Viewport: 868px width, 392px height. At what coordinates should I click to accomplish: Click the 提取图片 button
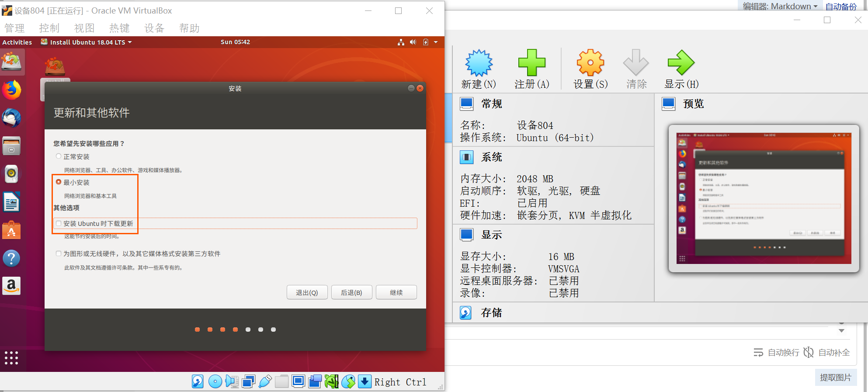(x=836, y=377)
